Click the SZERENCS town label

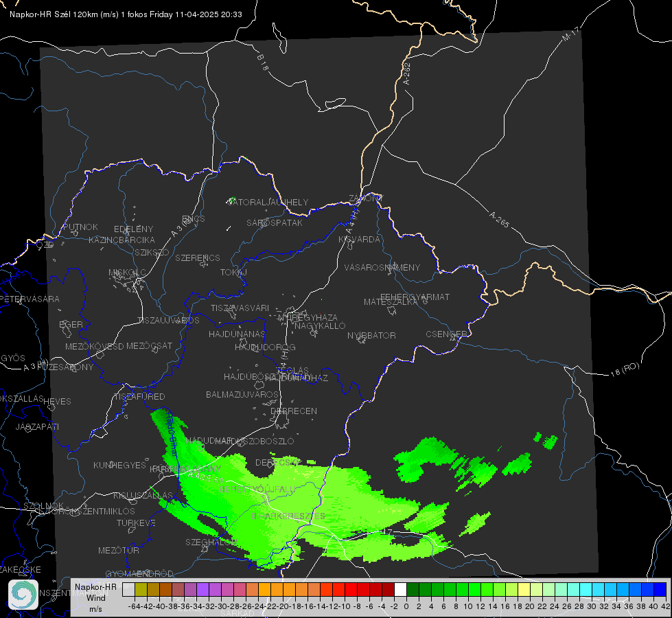click(198, 257)
